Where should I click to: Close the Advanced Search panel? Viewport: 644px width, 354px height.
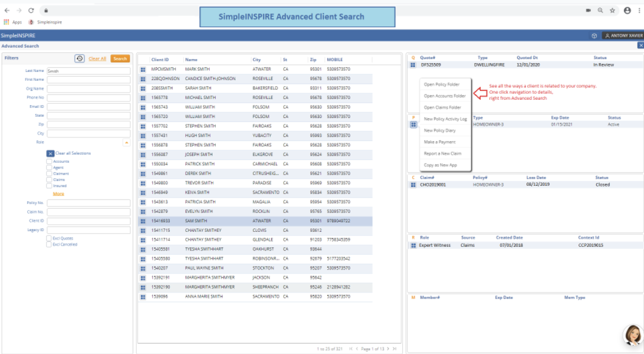[x=640, y=45]
